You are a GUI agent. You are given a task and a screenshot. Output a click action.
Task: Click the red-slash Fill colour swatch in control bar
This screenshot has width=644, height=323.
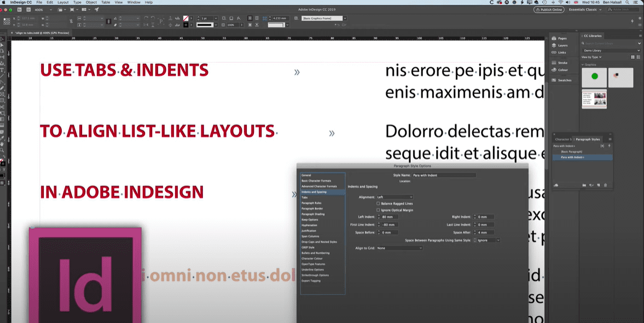click(186, 17)
